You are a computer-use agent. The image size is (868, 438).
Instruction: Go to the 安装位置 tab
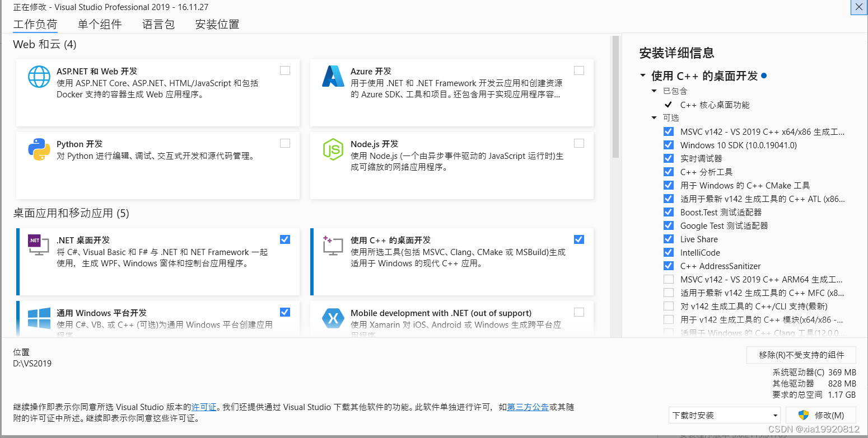(x=217, y=24)
